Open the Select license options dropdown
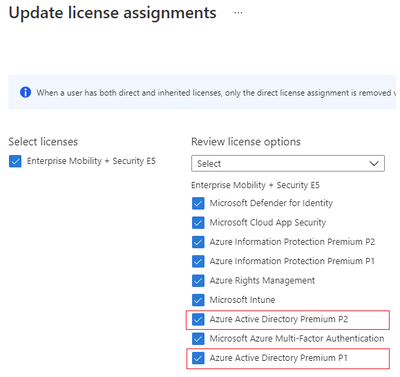Image resolution: width=400 pixels, height=377 pixels. [x=288, y=163]
